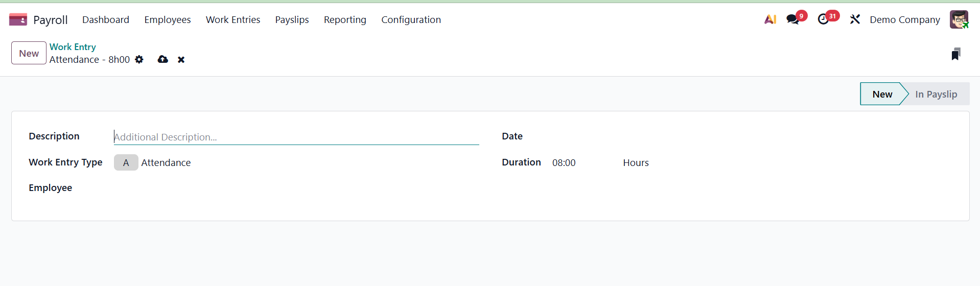Screen dimensions: 980x286
Task: Open the AI assistant icon
Action: (x=770, y=19)
